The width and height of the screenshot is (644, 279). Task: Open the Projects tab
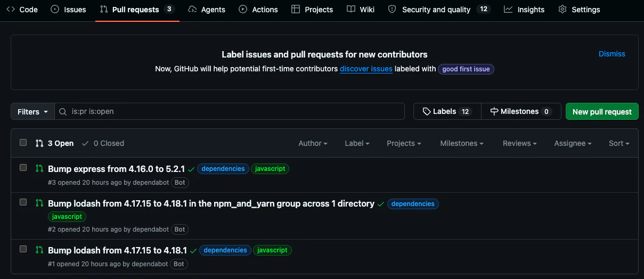coord(312,10)
